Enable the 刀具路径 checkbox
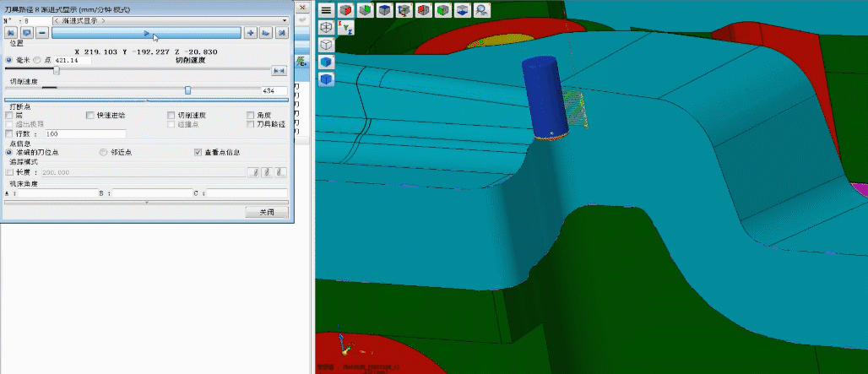 [251, 124]
